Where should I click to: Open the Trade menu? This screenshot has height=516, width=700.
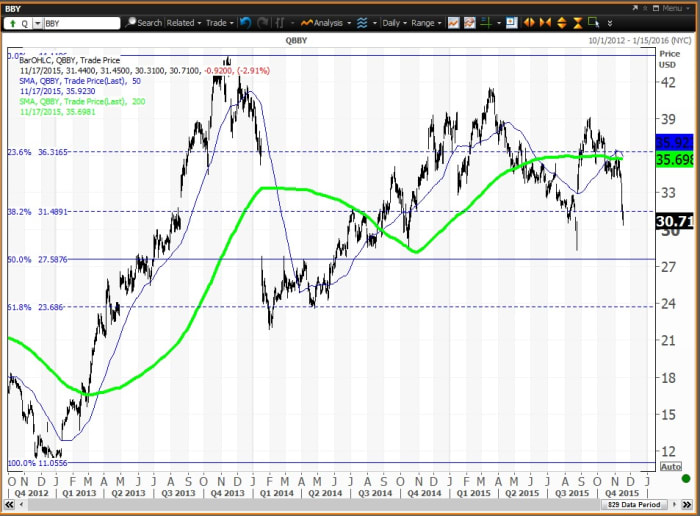click(x=218, y=22)
